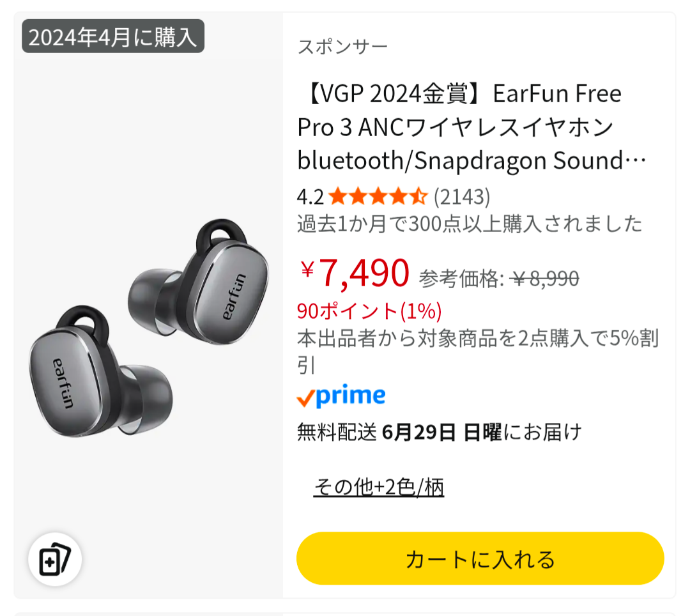Screen dimensions: 690x616
Task: Open the 2143 reviews count
Action: coord(462,196)
